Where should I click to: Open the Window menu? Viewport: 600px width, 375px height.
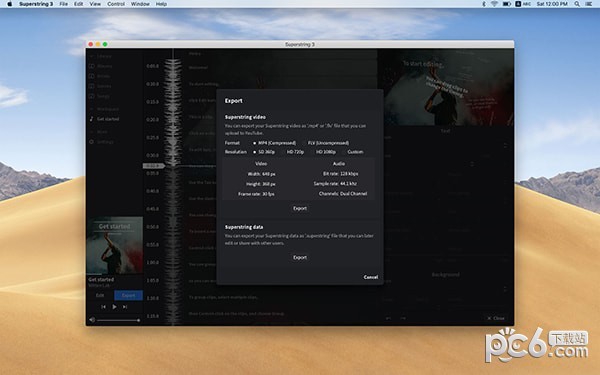coord(140,4)
